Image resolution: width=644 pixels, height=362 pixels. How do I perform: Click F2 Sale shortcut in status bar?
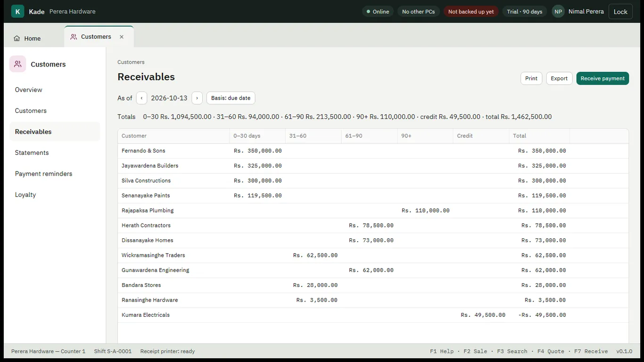tap(475, 351)
